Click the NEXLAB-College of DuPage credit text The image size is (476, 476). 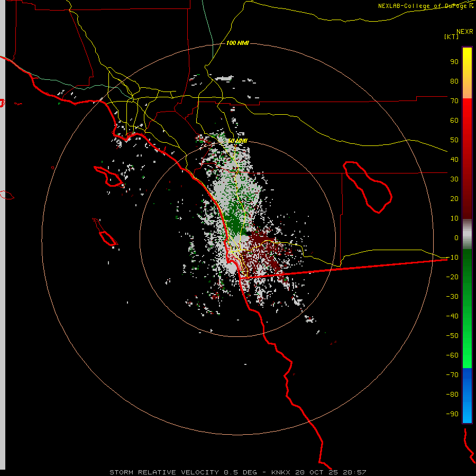426,6
